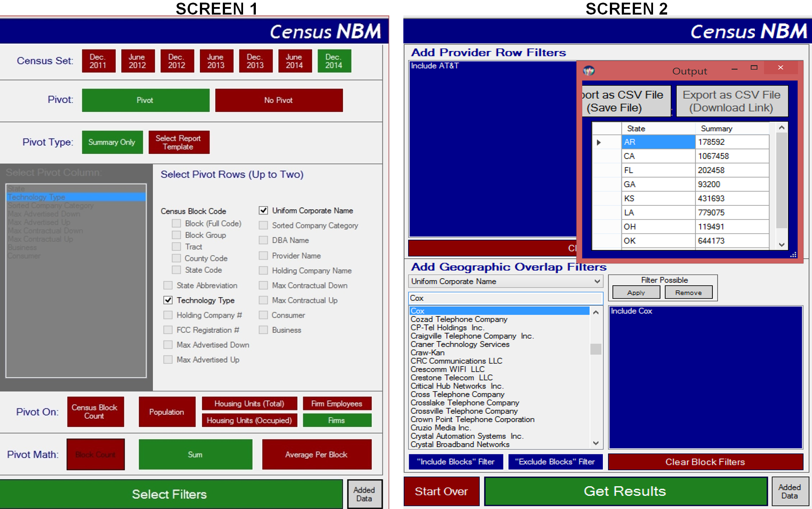
Task: Select Summary Only pivot type
Action: click(x=112, y=142)
